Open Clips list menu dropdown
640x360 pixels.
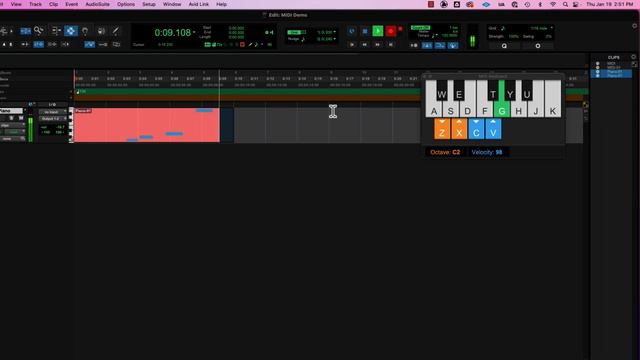tap(633, 57)
